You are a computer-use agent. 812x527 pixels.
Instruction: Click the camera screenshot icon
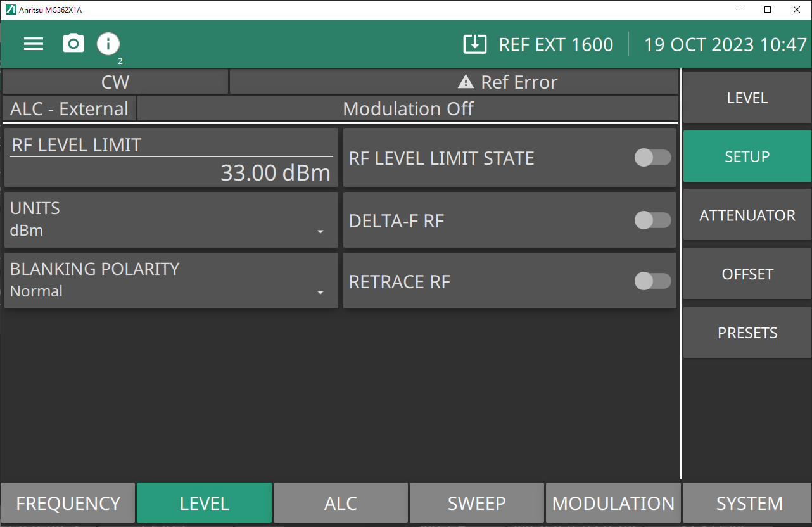pos(73,44)
